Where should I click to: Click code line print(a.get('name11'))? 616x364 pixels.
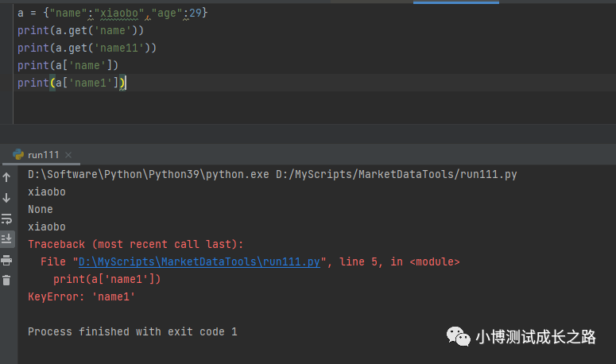(87, 48)
